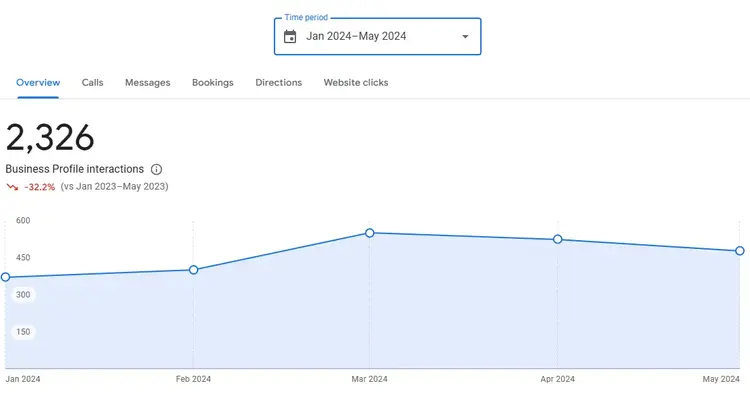
Task: Click the "Business Profile interactions" label
Action: 75,169
